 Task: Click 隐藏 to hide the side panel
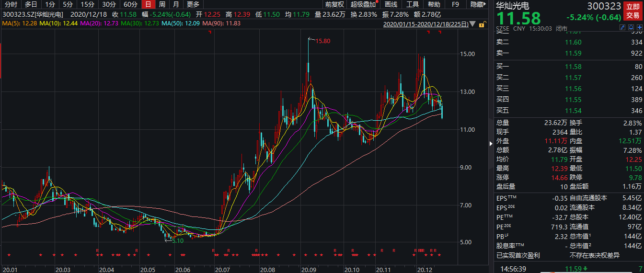(x=477, y=4)
